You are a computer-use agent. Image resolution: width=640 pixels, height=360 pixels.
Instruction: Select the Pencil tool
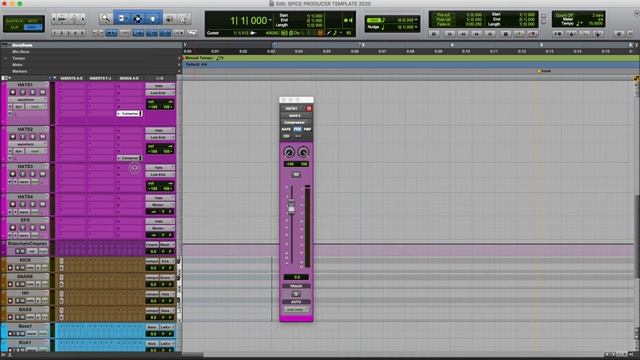(x=183, y=18)
